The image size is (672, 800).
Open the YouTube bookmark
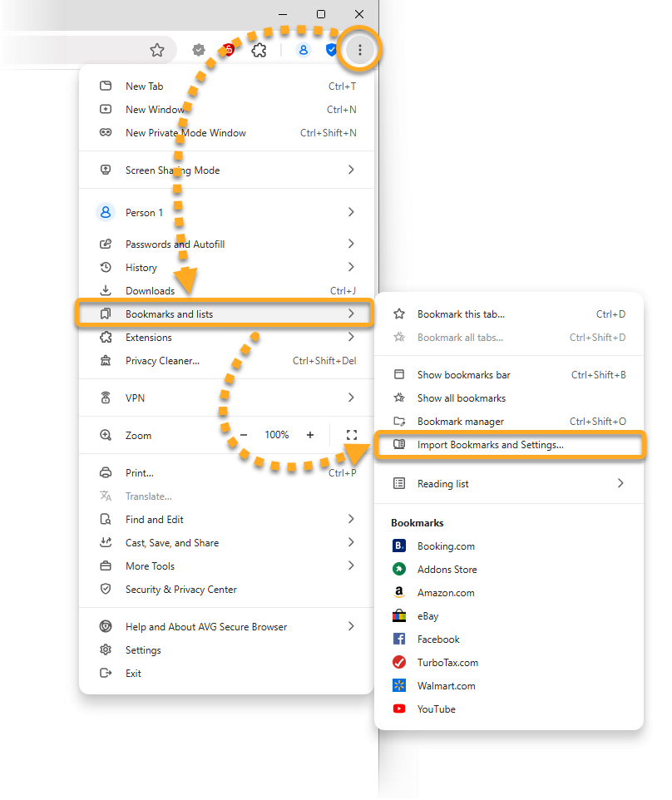(436, 709)
